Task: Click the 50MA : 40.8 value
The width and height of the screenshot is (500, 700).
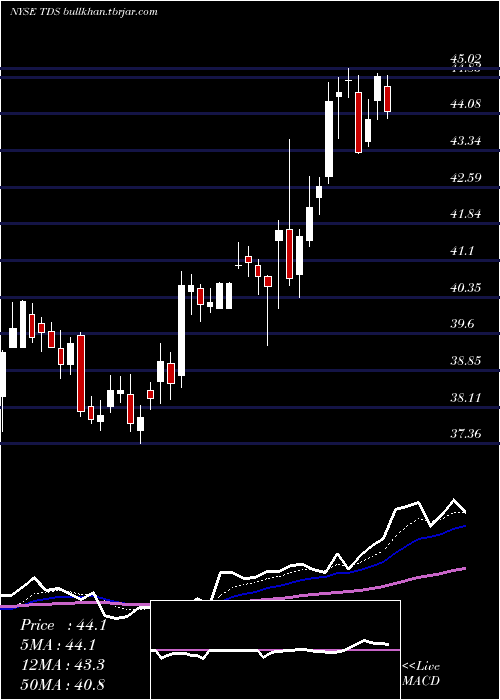Action: 62,684
